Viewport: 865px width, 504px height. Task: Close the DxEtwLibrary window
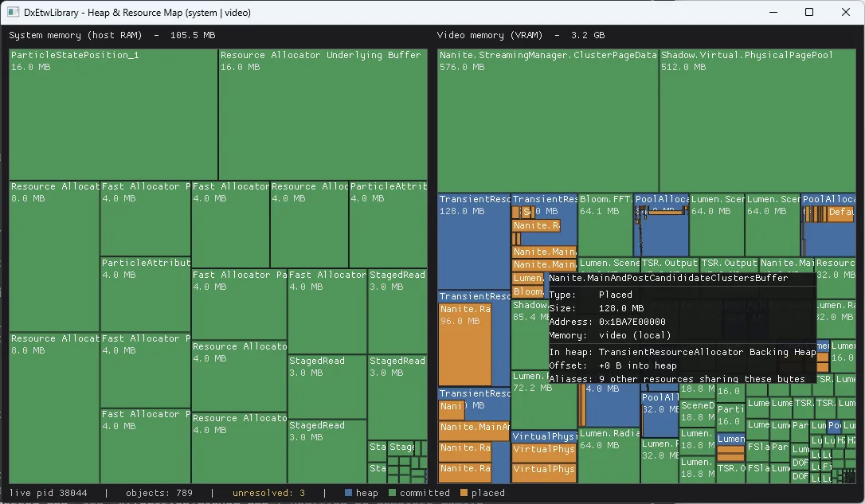point(845,12)
